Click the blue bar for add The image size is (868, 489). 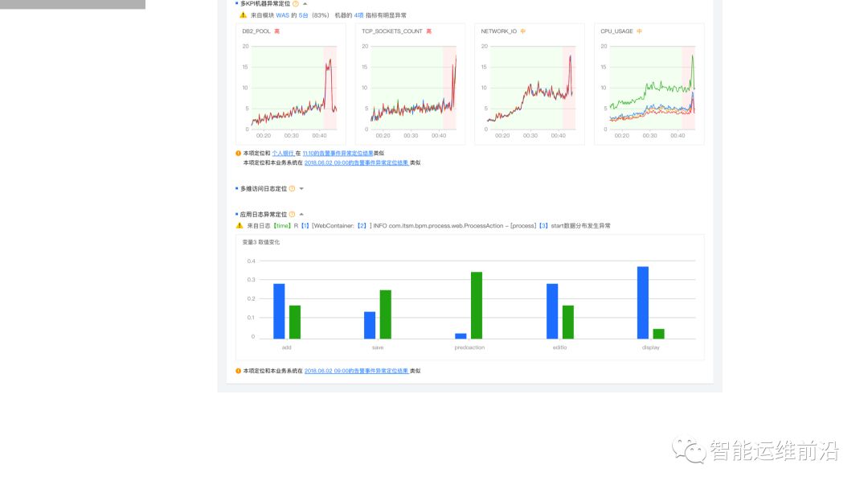pos(279,311)
